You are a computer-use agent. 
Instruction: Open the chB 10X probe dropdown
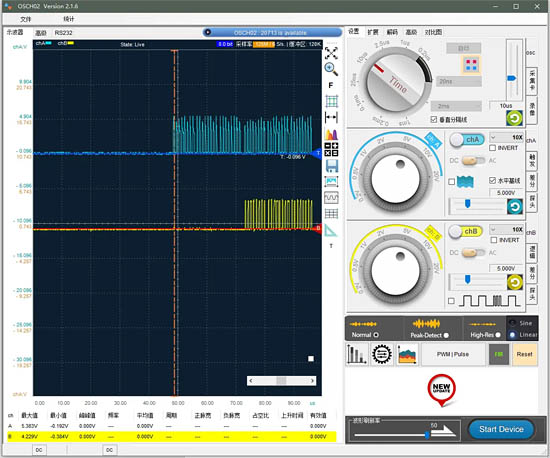coord(507,229)
